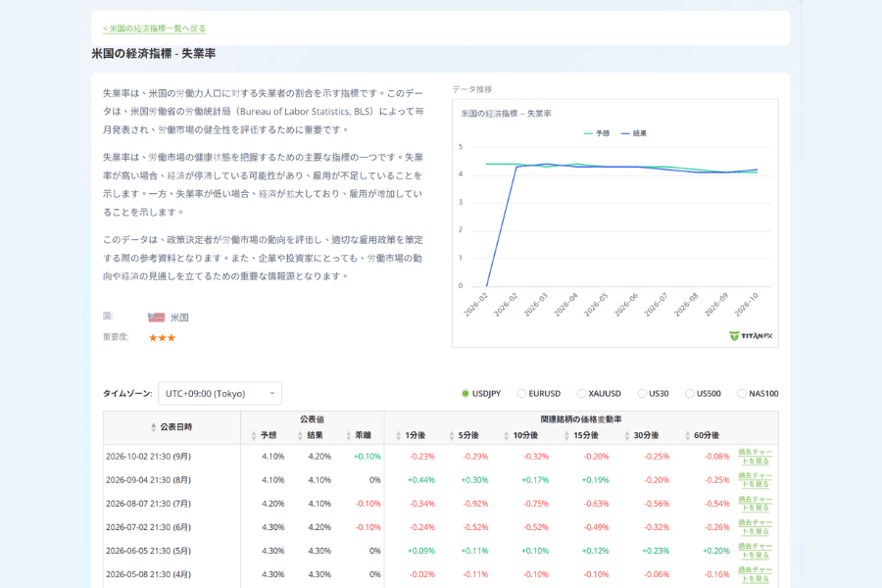
Task: Click the 2026-10-02 21:30 (9月) date cell
Action: [149, 457]
